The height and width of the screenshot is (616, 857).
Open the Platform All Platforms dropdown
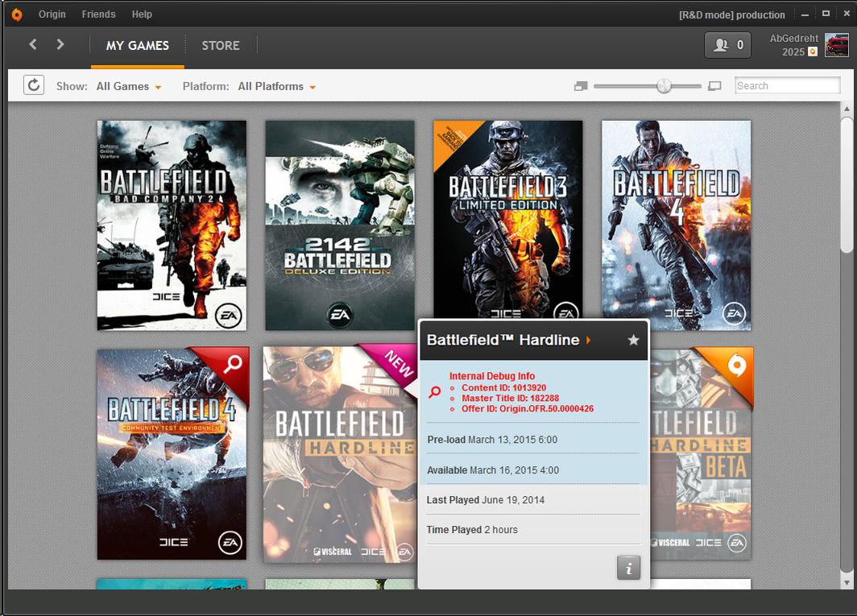coord(276,86)
